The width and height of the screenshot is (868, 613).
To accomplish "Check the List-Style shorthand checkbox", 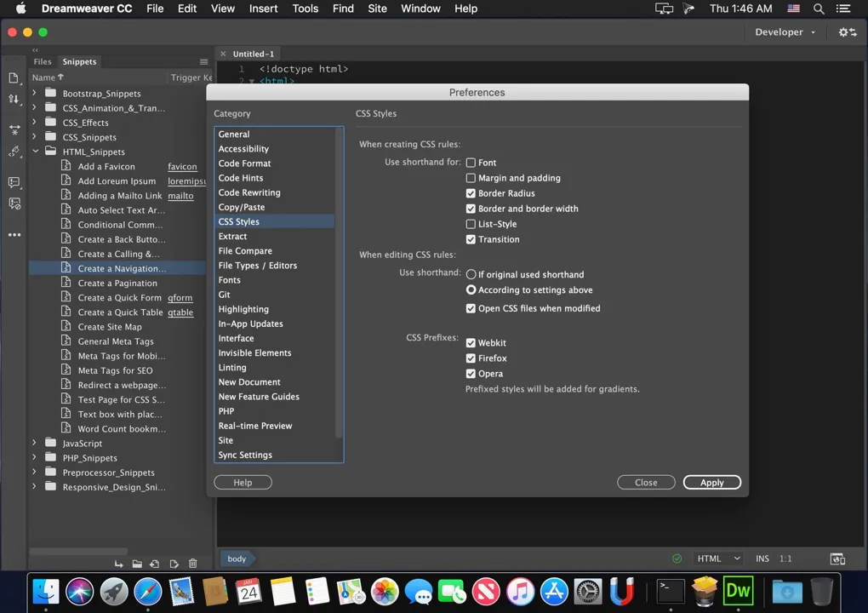I will tap(471, 224).
